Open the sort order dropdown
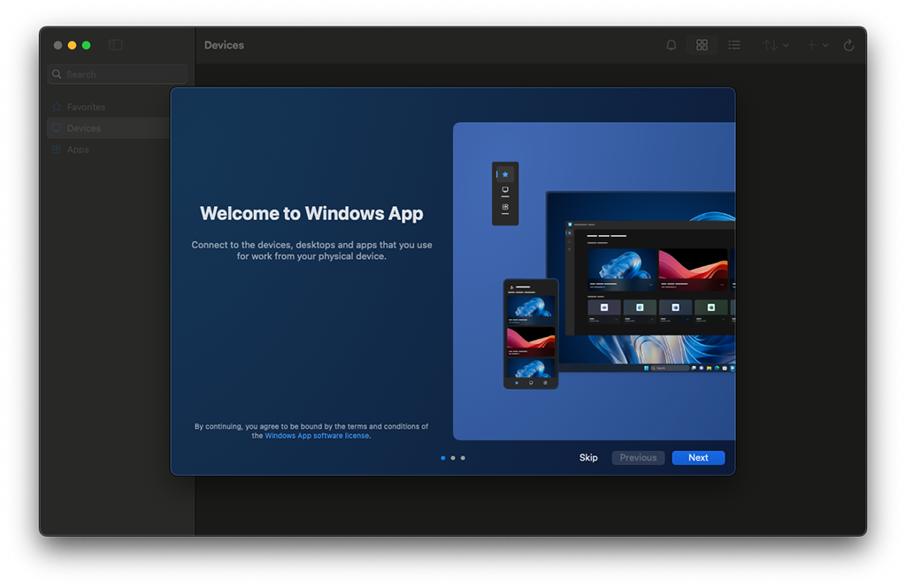The height and width of the screenshot is (588, 906). click(775, 45)
